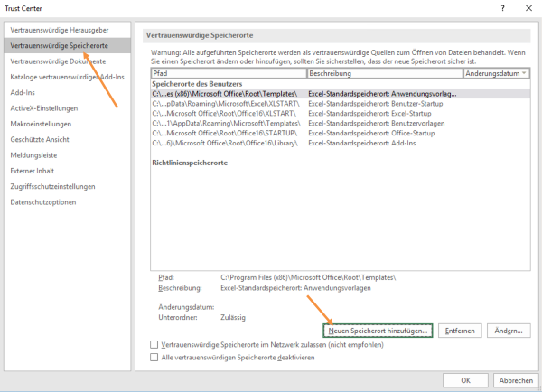Open the Änderungsdatum column dropdown arrow
This screenshot has width=542, height=392.
point(524,72)
